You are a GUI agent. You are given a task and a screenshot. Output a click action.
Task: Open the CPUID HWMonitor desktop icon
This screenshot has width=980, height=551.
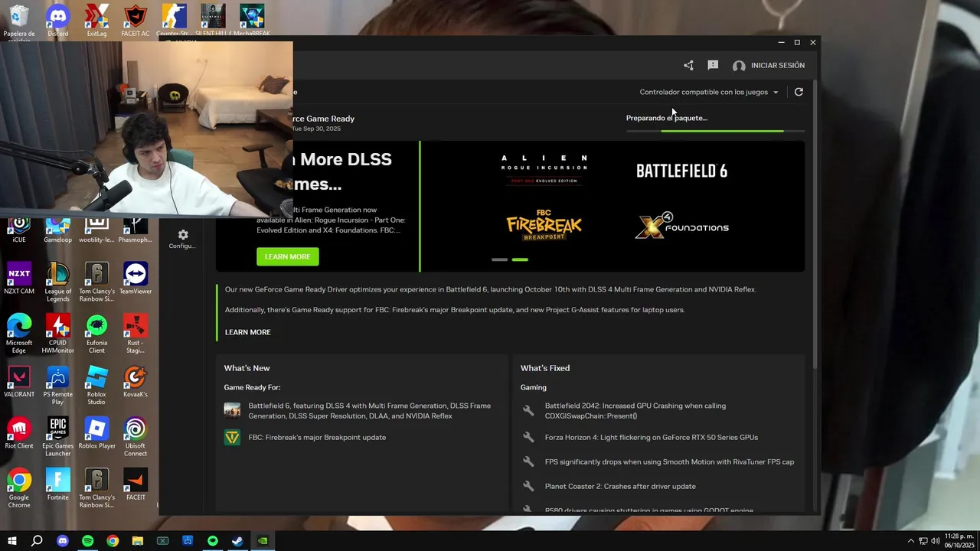point(58,334)
